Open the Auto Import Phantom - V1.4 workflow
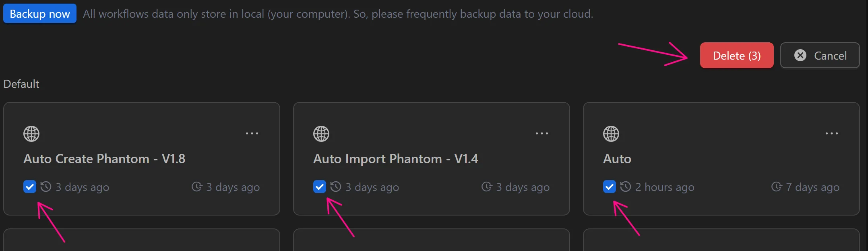 395,159
